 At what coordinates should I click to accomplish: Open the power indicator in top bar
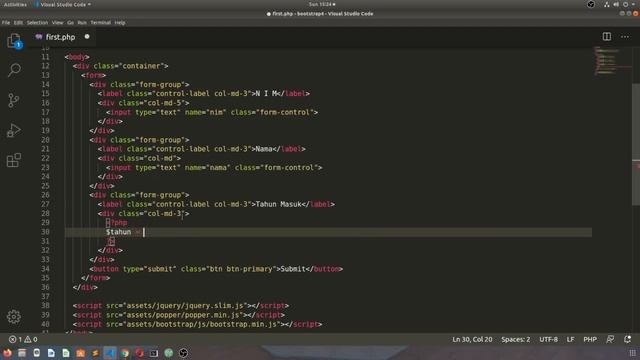pyautogui.click(x=625, y=4)
